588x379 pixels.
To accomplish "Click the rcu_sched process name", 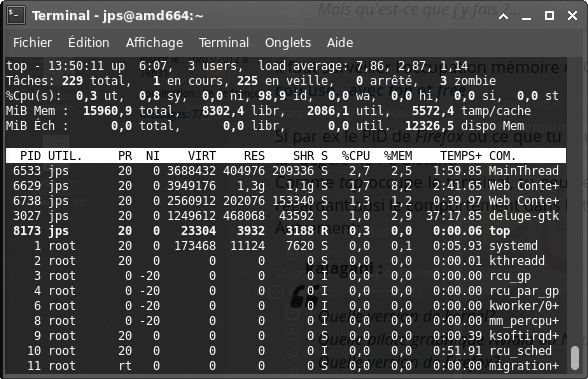I will (520, 351).
